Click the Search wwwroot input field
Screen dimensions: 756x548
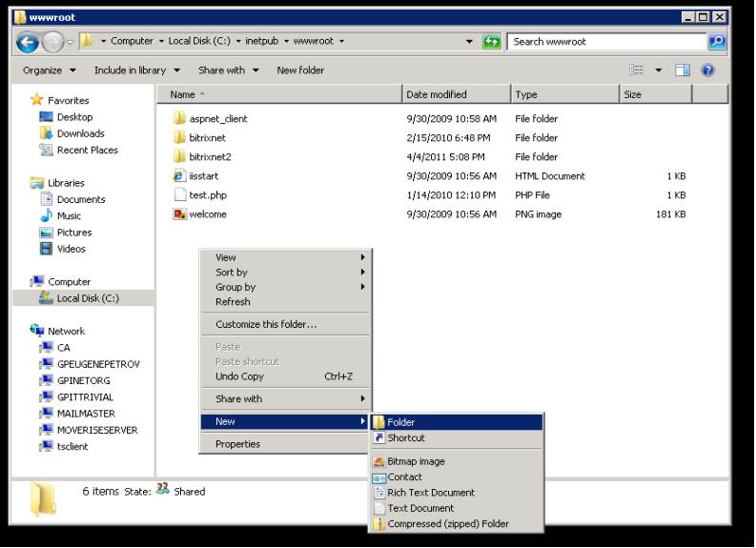(607, 41)
